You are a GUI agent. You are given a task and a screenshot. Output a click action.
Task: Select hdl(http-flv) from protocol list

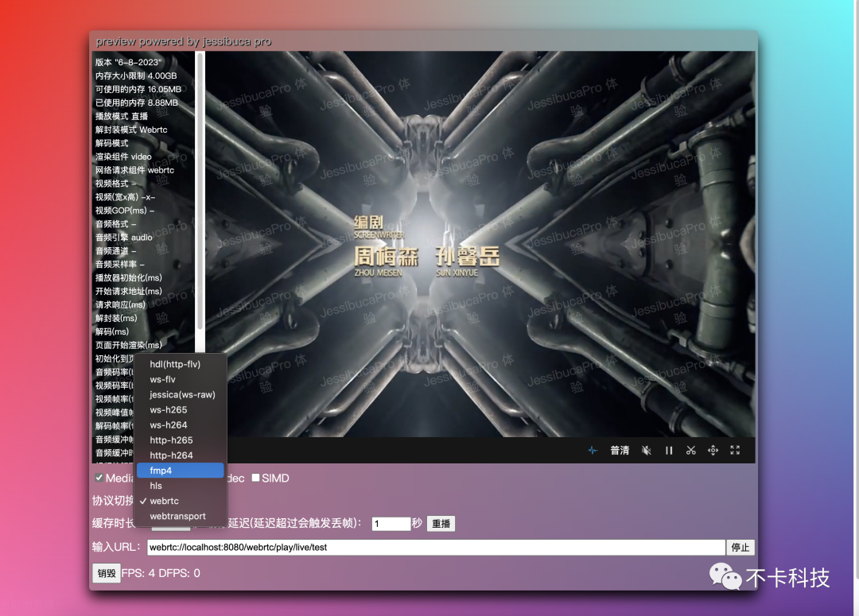(x=181, y=364)
